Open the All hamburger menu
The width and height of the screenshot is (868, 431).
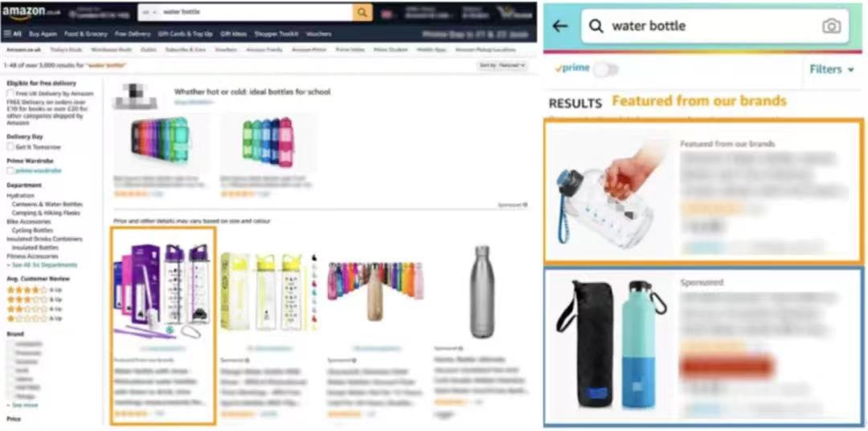click(x=12, y=34)
